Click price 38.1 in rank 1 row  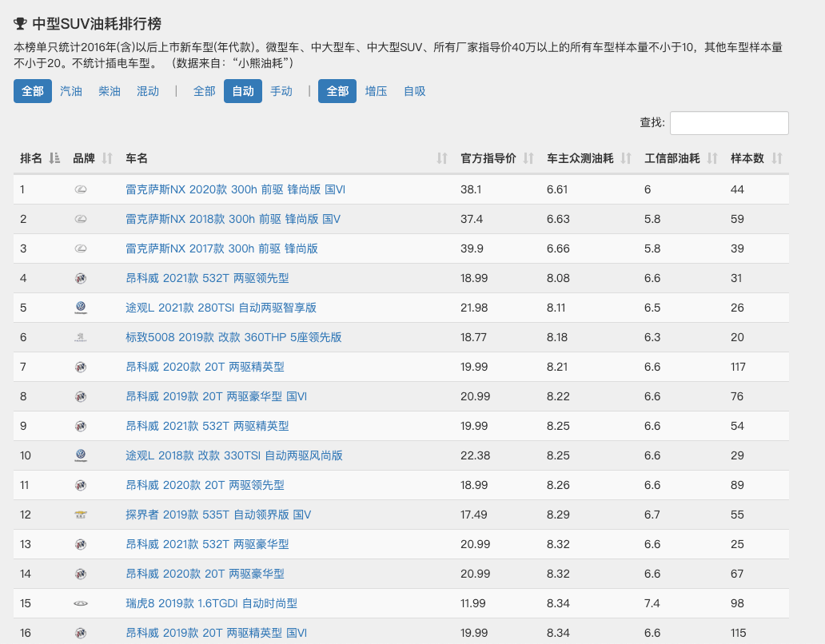click(x=471, y=189)
